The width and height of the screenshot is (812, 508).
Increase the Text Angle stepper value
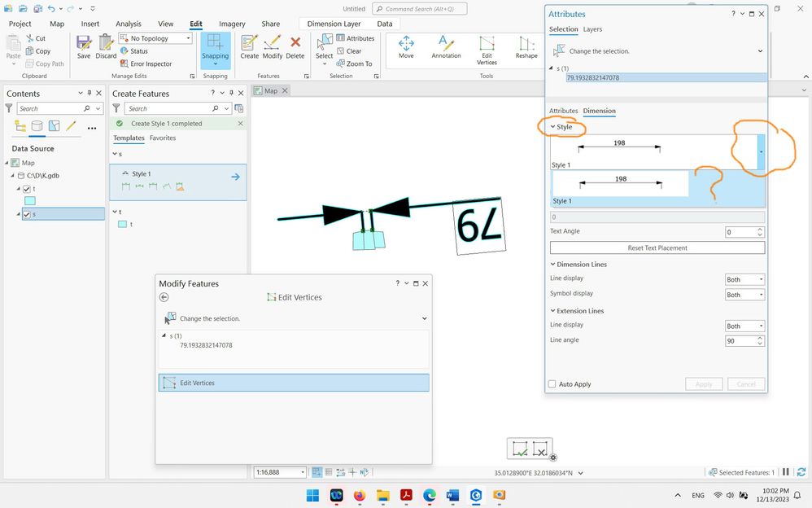coord(760,230)
